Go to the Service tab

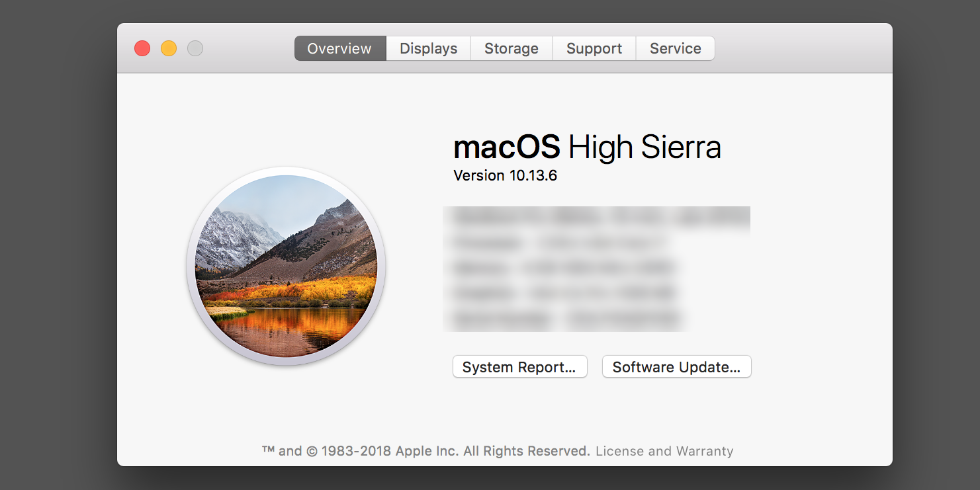(x=676, y=48)
